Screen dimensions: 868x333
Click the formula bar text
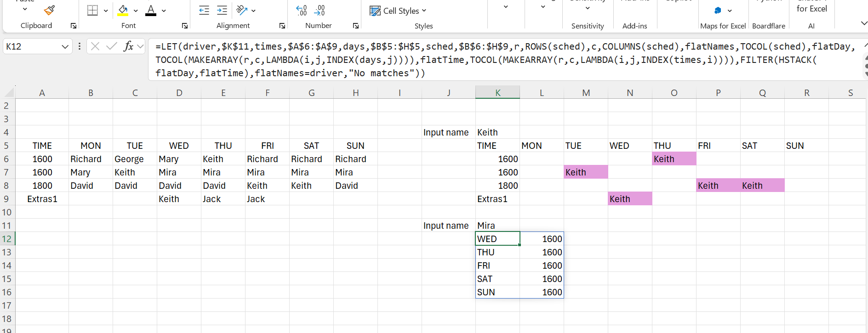[x=506, y=60]
